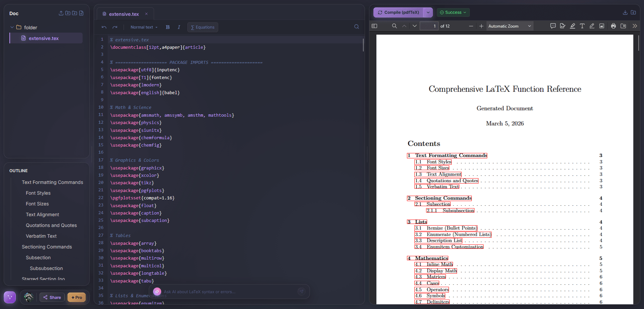Open search in the PDF viewer

tap(395, 26)
